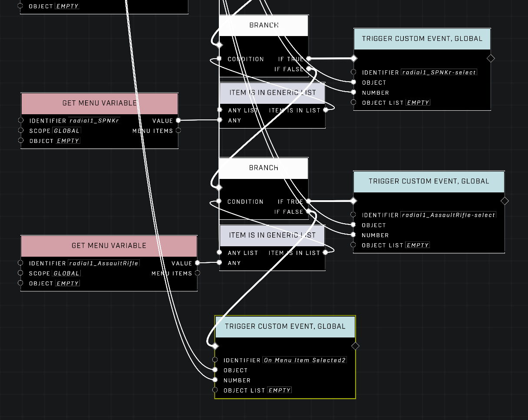Select the upper Item Is In Generic List header
Screen dimensions: 528x420
pyautogui.click(x=272, y=93)
